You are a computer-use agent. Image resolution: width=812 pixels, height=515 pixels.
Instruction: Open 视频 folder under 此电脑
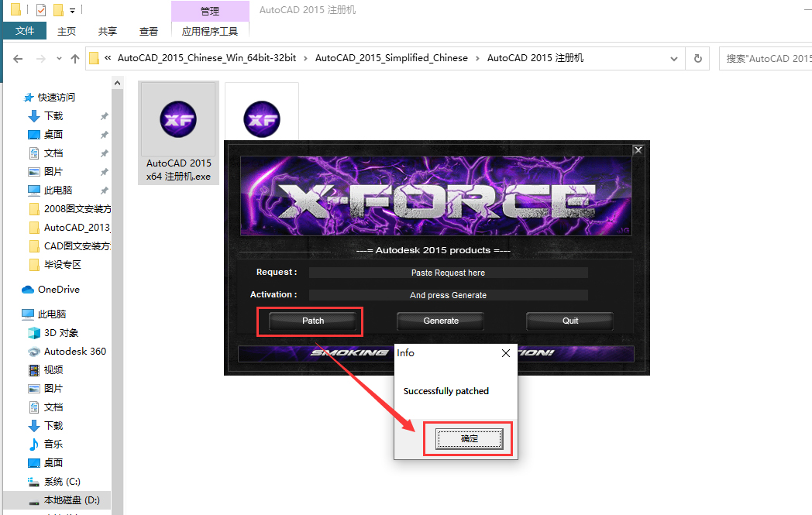pos(53,370)
